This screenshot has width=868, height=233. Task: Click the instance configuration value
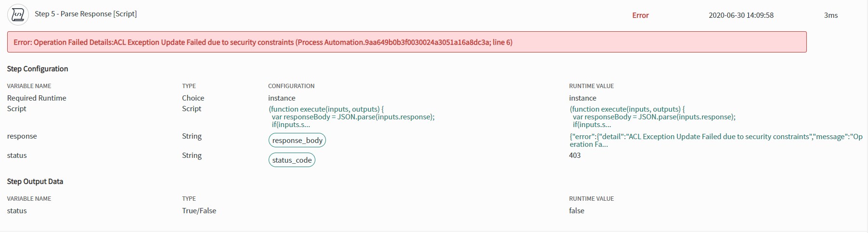click(282, 98)
